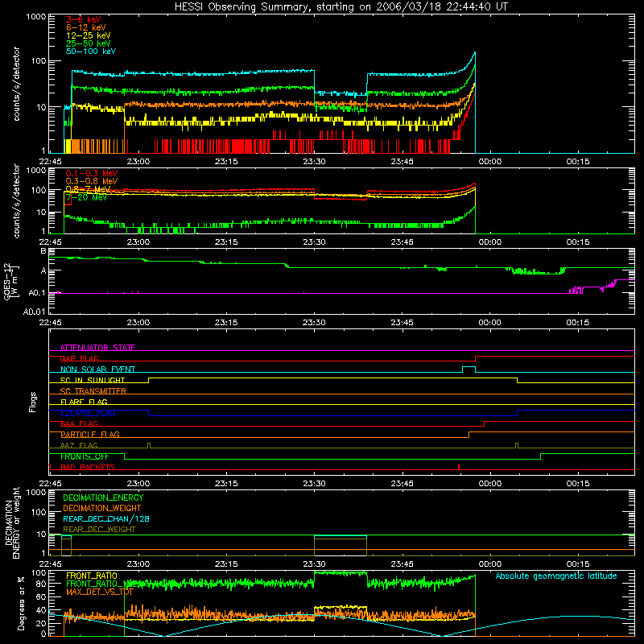Click the 'Degrees or %' vertical axis label

(x=21, y=603)
